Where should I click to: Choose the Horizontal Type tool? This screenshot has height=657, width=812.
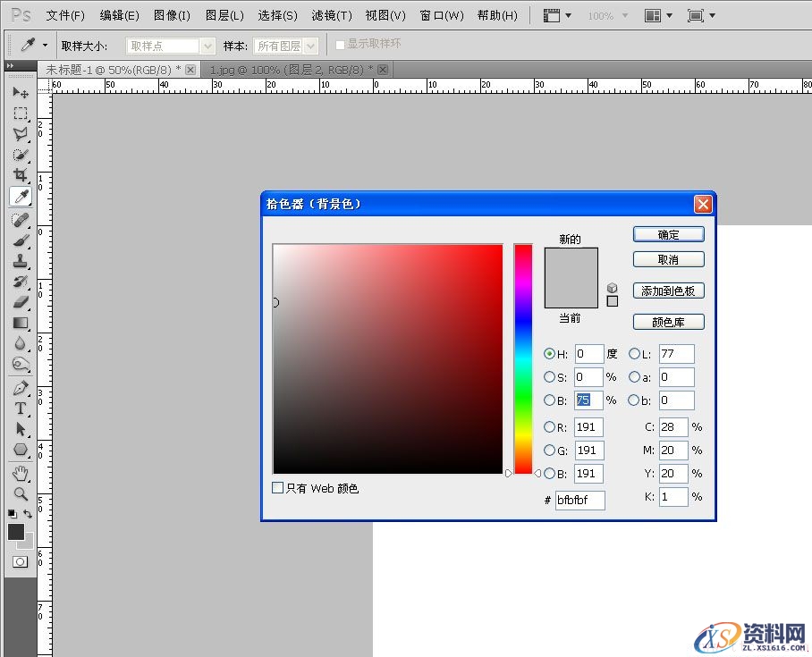point(20,409)
